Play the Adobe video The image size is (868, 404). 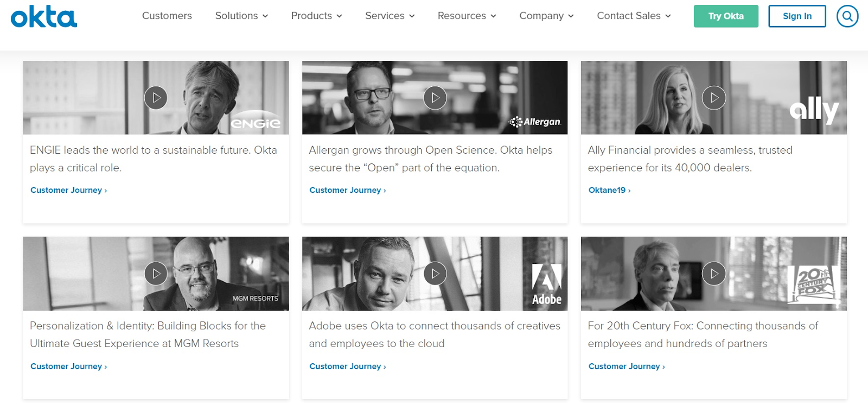[435, 274]
